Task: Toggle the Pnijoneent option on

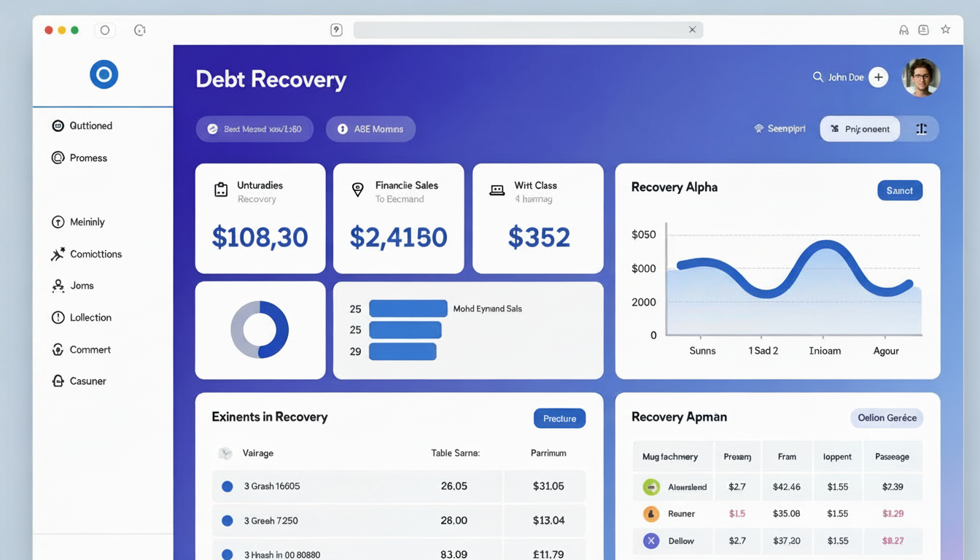Action: [x=860, y=128]
